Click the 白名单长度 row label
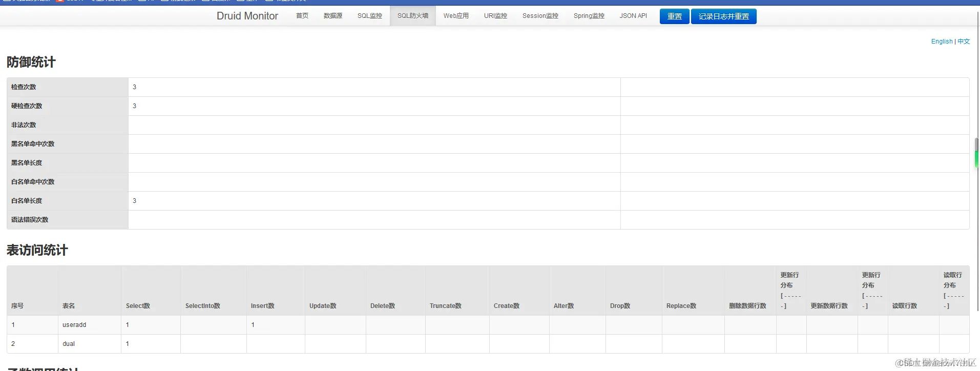 (27, 201)
